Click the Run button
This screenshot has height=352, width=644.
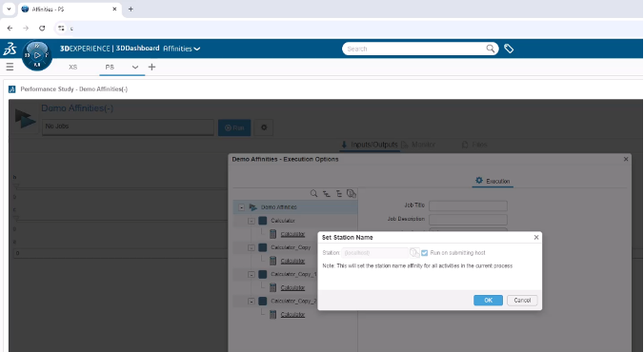[x=234, y=127]
